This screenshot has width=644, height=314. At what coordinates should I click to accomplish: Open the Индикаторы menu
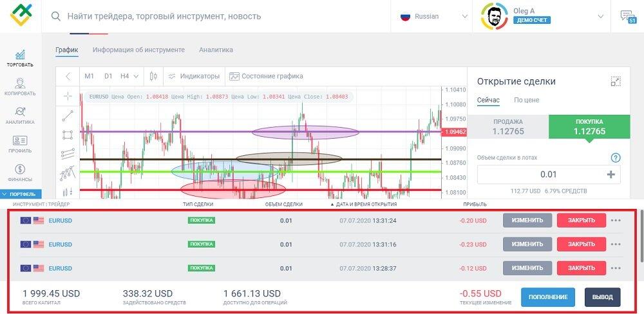[x=194, y=76]
